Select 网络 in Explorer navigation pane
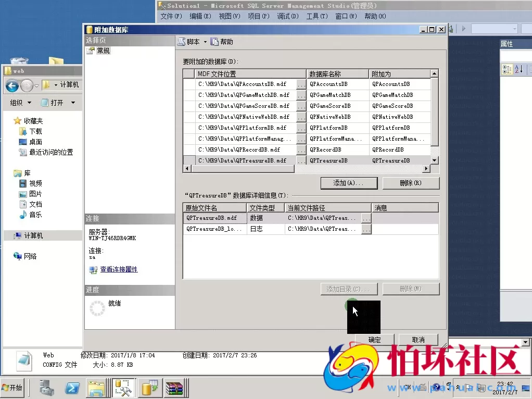532x399 pixels. point(30,257)
